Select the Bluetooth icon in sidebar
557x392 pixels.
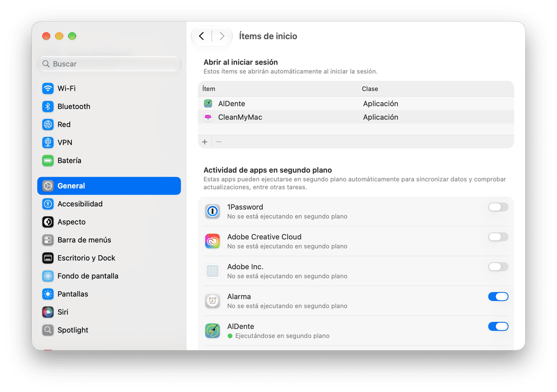(48, 106)
